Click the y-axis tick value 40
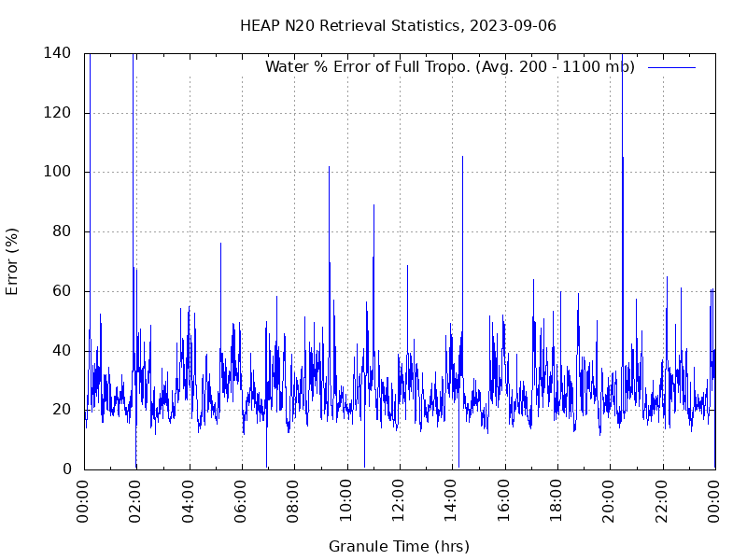747x560 pixels. [x=62, y=351]
